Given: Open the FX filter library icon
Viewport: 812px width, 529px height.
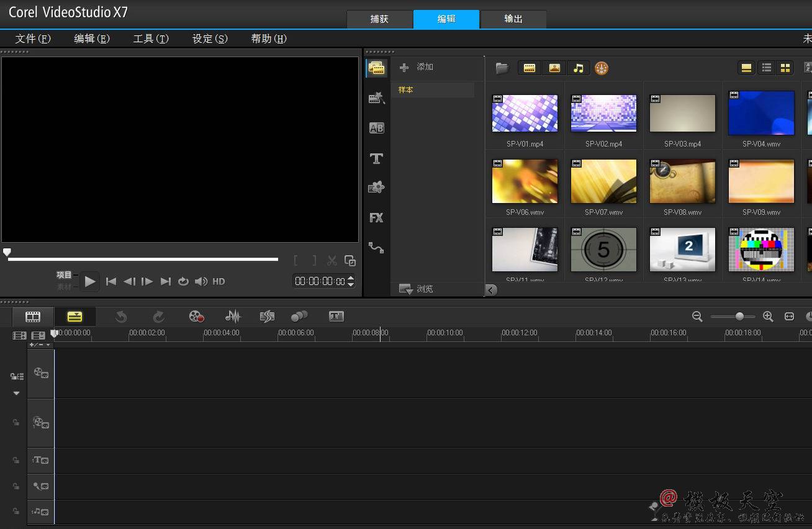Looking at the screenshot, I should [376, 218].
